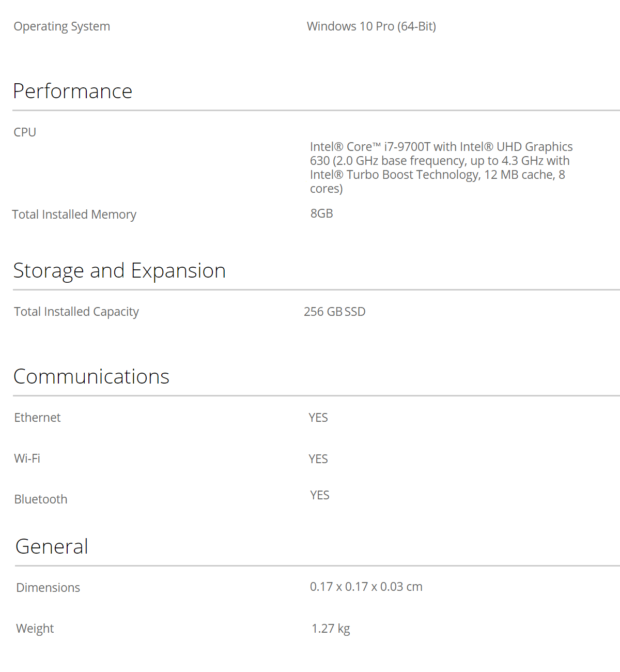Select the Storage and Expansion heading

[119, 271]
